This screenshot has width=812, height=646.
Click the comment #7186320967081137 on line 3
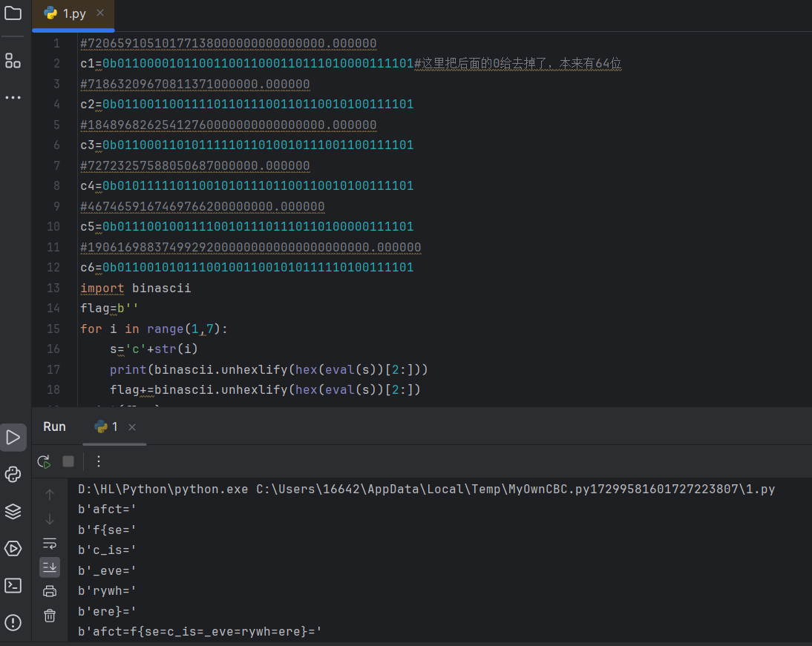[195, 84]
